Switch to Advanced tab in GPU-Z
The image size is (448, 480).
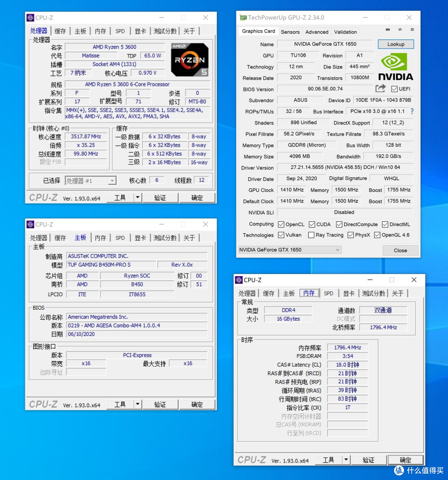(317, 32)
